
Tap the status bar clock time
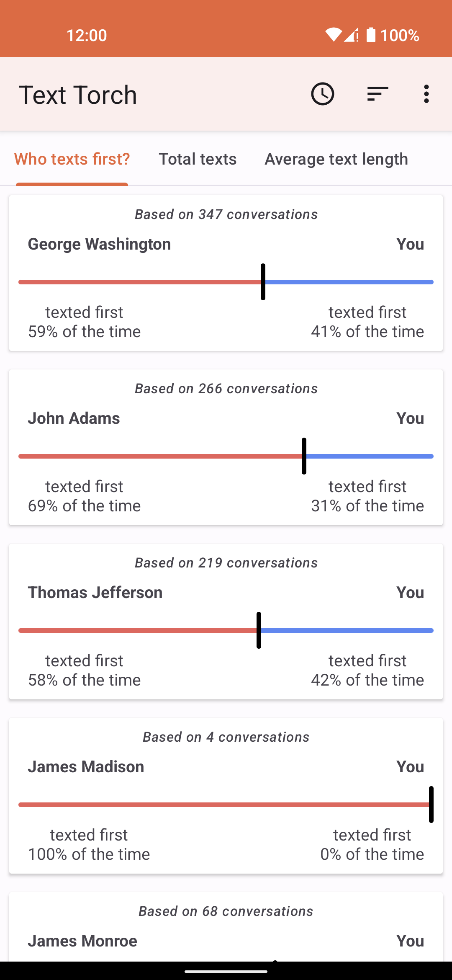click(87, 35)
